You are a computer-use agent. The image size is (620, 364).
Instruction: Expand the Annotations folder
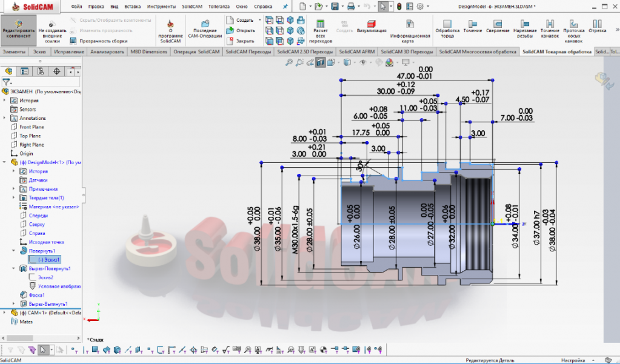click(x=5, y=118)
